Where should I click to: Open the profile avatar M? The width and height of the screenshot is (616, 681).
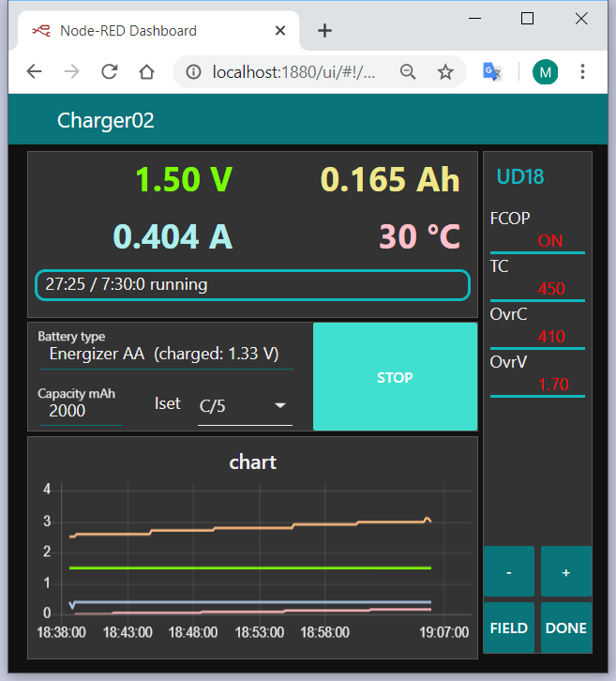(546, 71)
